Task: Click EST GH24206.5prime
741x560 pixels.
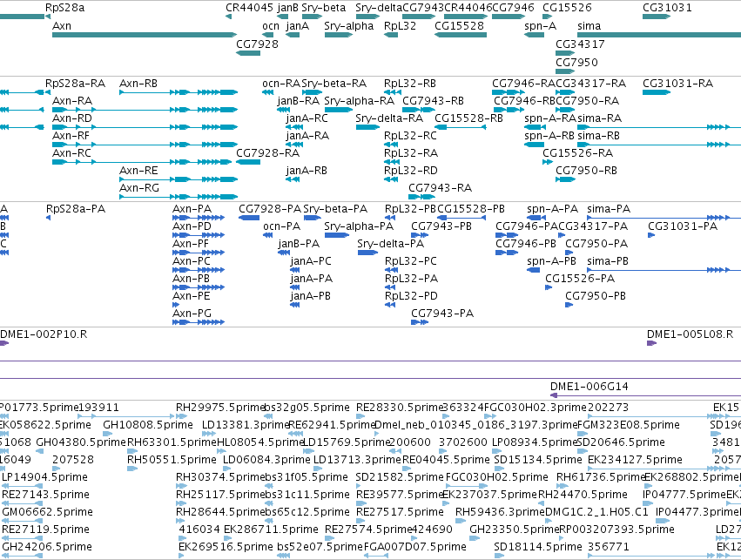Action: coord(23,556)
